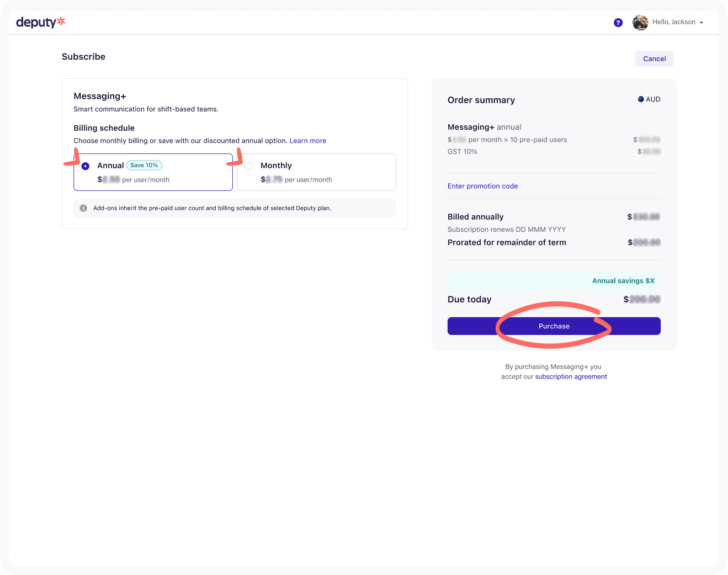Click the Annual savings $X banner

(x=554, y=281)
